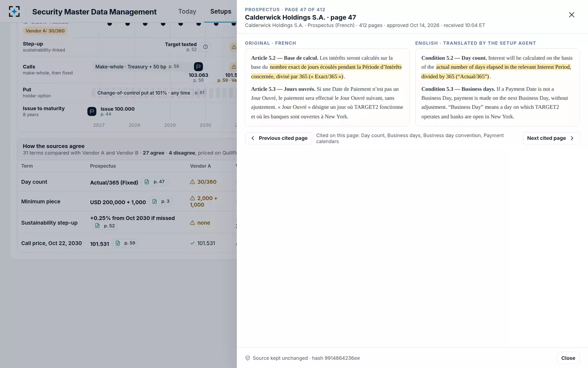The image size is (588, 368).
Task: Click the warning icon beside Vendor A 'none'
Action: pyautogui.click(x=192, y=223)
